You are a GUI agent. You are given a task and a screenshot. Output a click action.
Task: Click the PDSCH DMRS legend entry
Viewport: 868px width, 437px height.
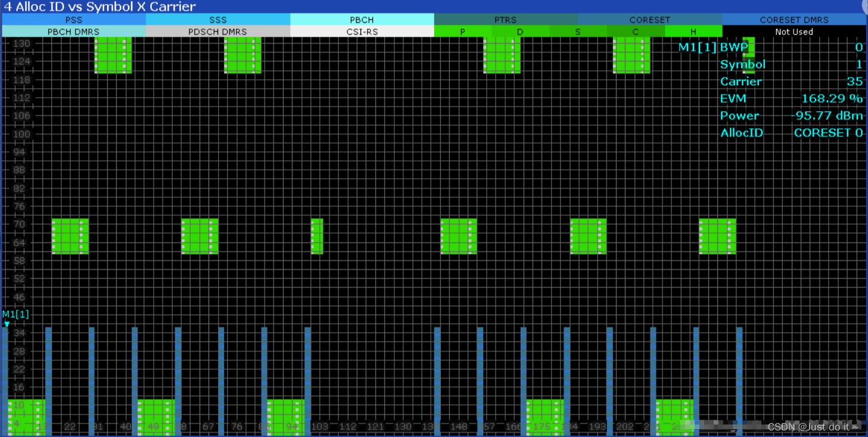tap(218, 32)
